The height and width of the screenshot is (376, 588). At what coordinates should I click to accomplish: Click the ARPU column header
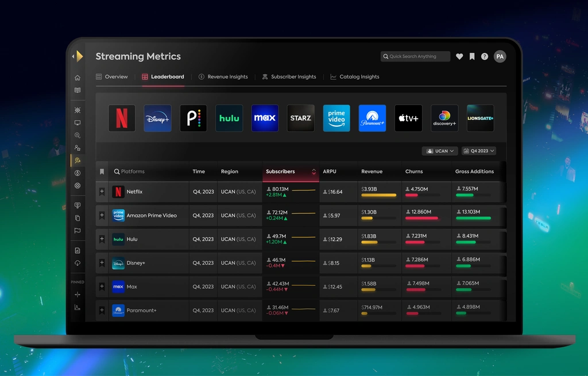pos(330,171)
